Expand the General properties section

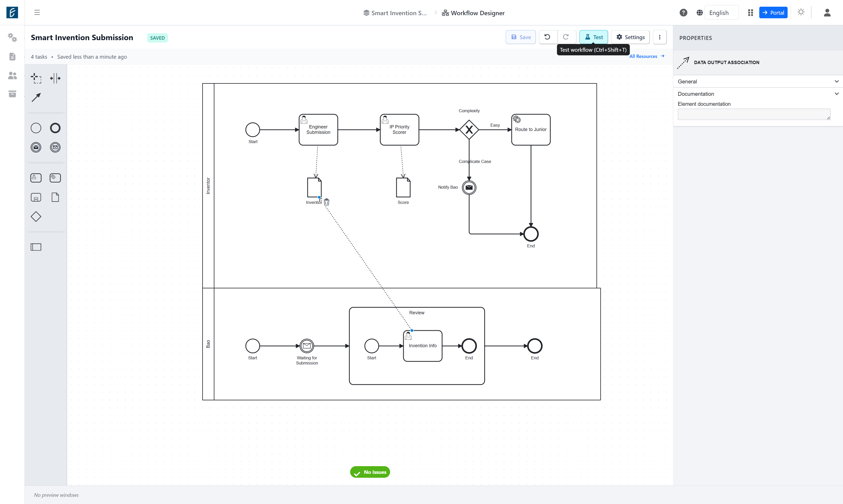(x=758, y=82)
